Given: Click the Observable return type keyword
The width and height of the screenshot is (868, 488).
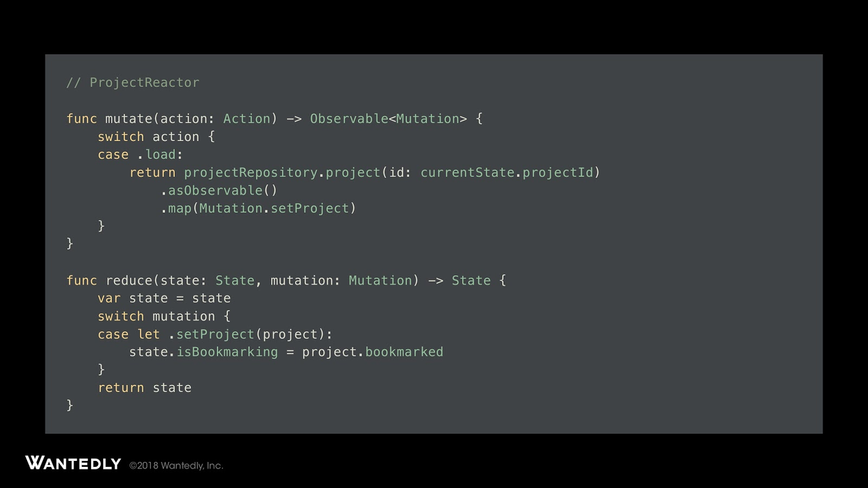Looking at the screenshot, I should click(x=349, y=119).
